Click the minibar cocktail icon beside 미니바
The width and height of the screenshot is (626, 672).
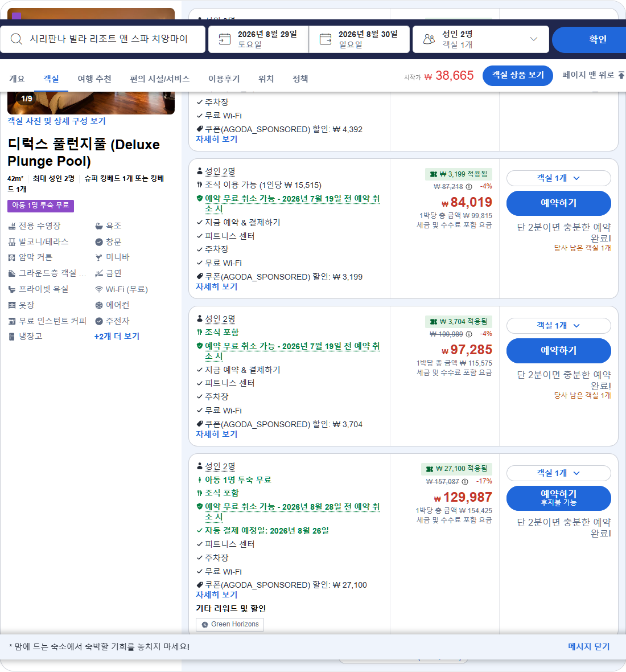coord(99,257)
